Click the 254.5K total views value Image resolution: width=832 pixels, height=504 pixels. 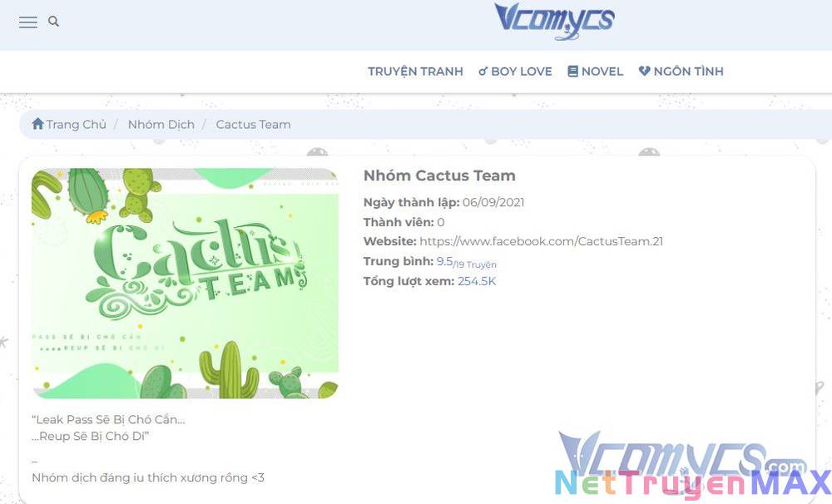point(477,281)
